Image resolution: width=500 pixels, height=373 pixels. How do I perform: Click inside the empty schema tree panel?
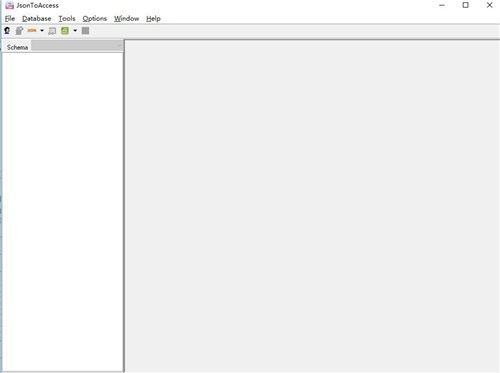coord(63,212)
